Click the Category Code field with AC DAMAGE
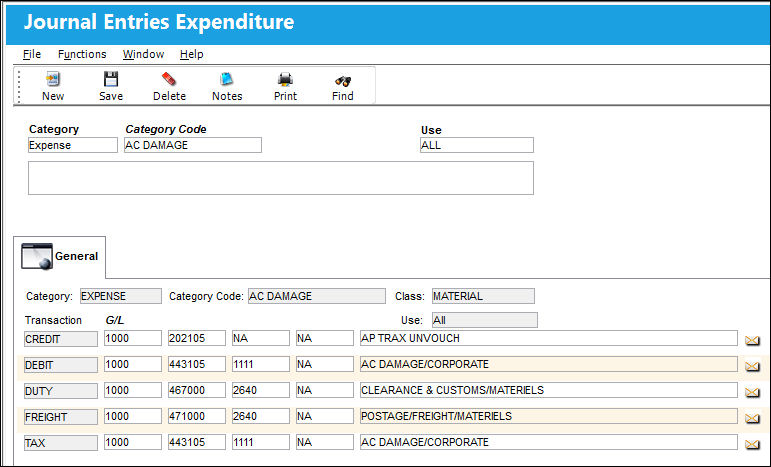 [x=193, y=145]
